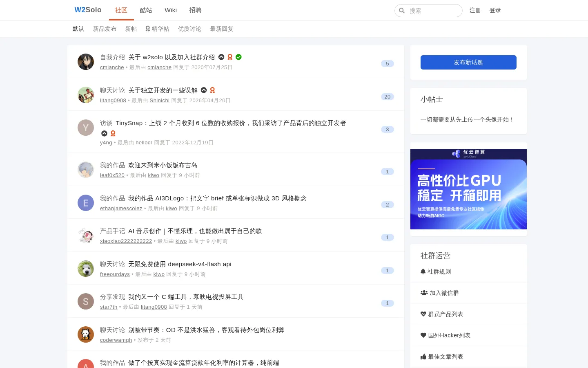Click the award ribbon icon on w2solo post
Image resolution: width=588 pixels, height=368 pixels.
[x=230, y=57]
